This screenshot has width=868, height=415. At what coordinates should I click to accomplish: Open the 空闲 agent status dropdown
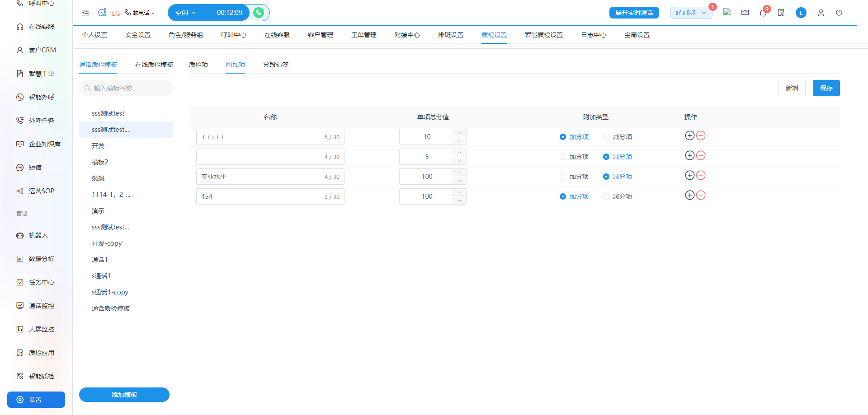186,13
